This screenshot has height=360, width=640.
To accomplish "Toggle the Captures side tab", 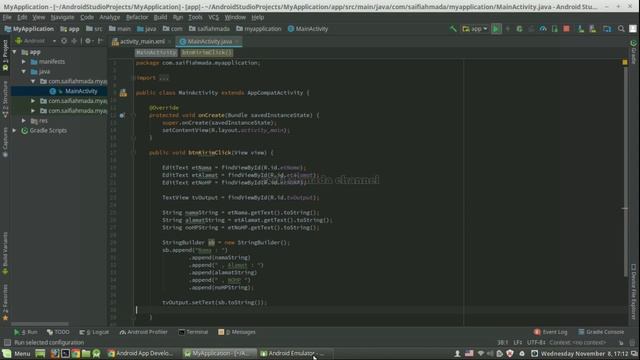I will [5, 142].
